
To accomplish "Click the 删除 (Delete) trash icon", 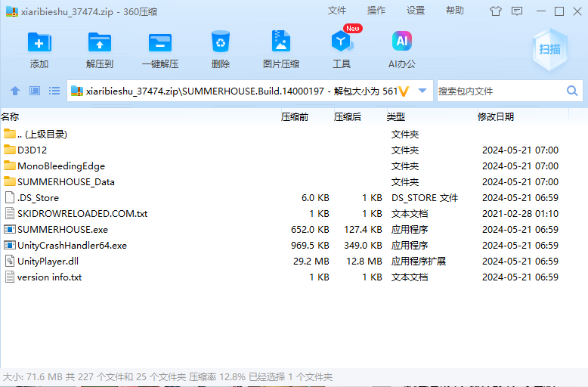I will pos(220,42).
